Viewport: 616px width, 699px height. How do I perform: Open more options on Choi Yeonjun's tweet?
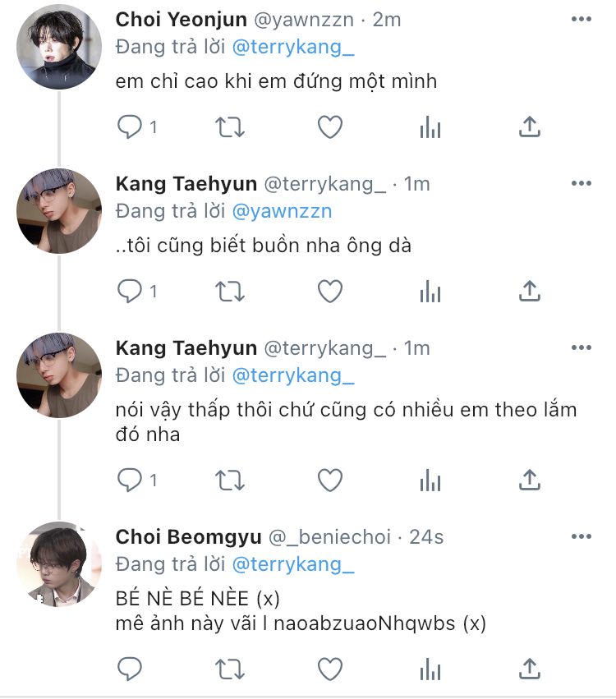click(x=581, y=20)
